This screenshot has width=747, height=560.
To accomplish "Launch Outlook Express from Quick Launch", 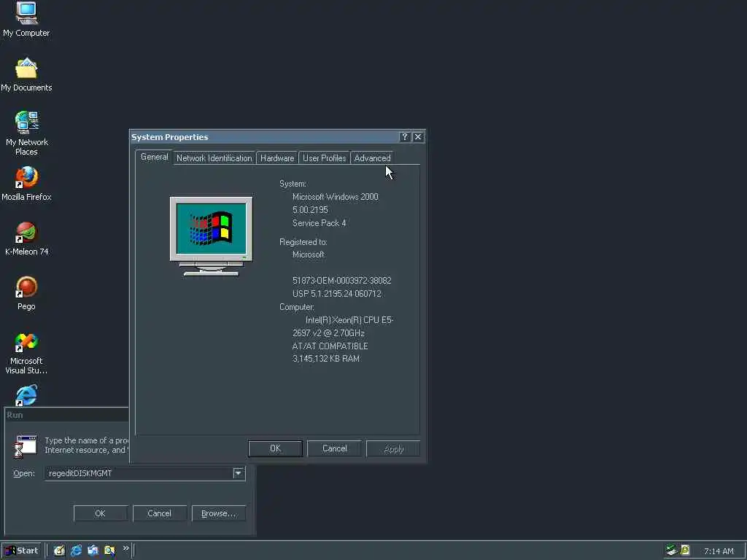I will click(93, 551).
